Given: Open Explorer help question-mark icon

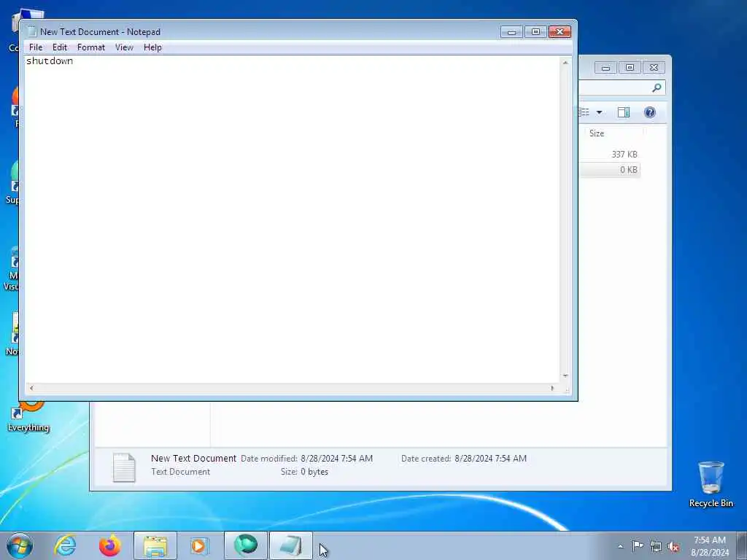Looking at the screenshot, I should coord(650,112).
